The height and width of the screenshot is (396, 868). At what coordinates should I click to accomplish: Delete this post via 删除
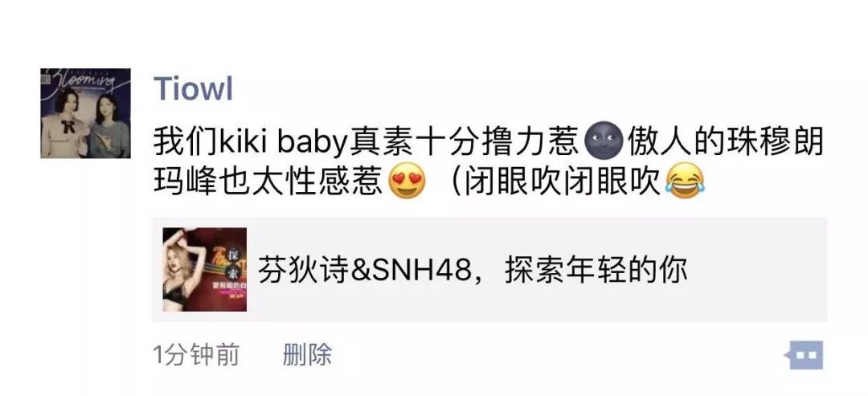tap(307, 354)
